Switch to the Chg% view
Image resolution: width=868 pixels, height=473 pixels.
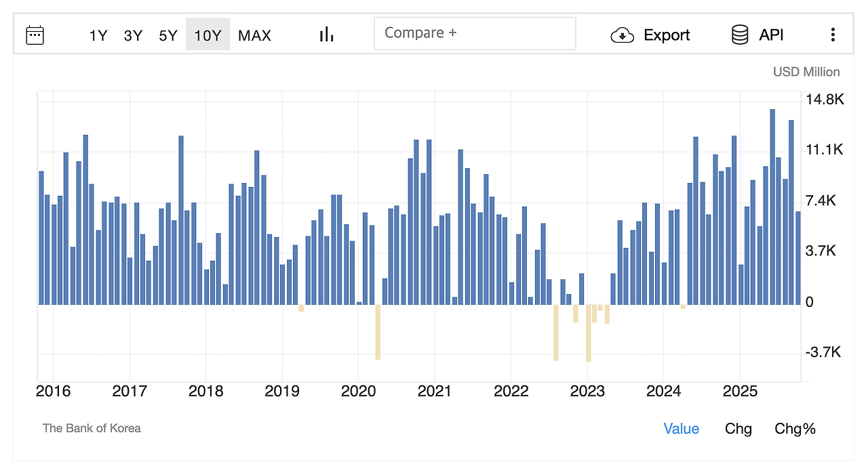795,428
